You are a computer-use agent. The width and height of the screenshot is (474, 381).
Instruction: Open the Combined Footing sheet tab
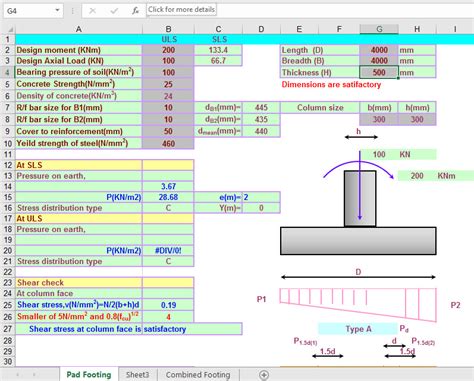click(198, 375)
